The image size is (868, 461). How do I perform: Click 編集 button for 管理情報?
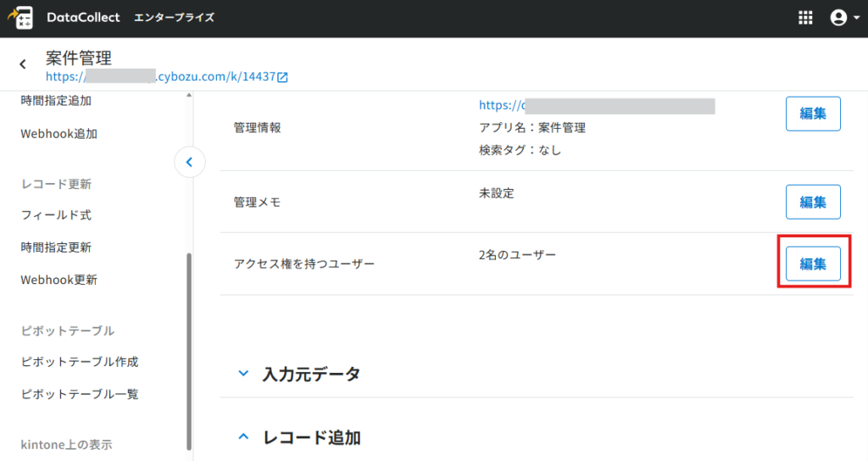[x=813, y=114]
